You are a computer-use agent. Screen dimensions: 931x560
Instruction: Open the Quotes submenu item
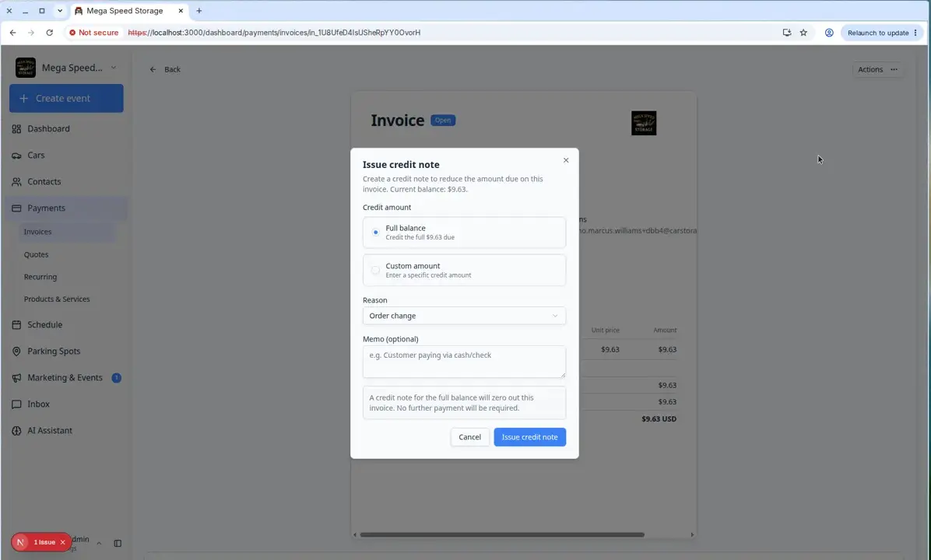[x=37, y=254]
